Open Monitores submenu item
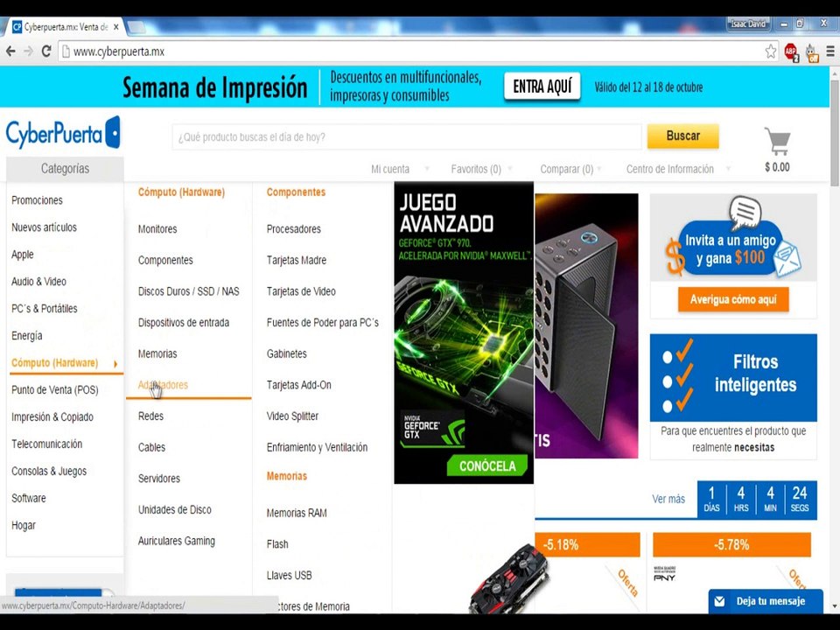The width and height of the screenshot is (840, 630). click(157, 229)
